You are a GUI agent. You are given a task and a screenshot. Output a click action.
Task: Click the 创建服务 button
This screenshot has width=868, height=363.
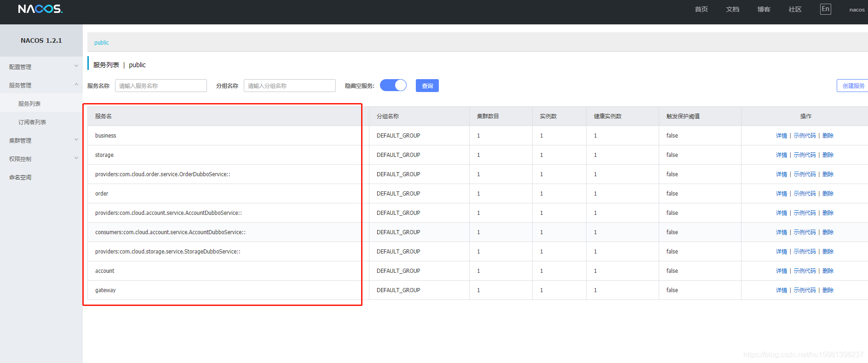point(853,86)
